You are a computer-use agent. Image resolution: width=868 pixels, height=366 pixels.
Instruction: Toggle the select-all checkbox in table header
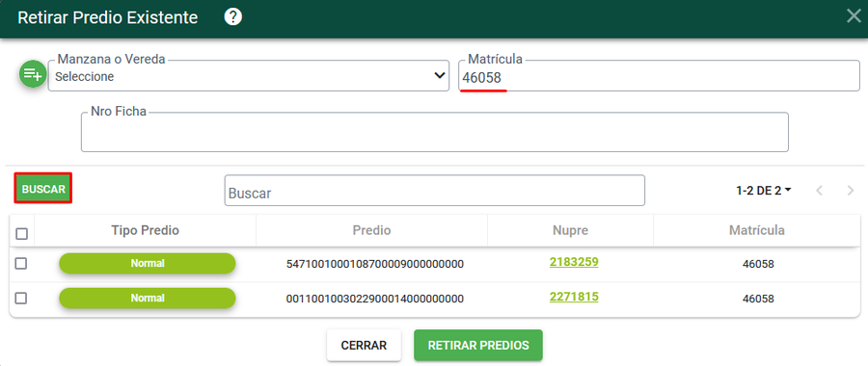click(x=21, y=234)
